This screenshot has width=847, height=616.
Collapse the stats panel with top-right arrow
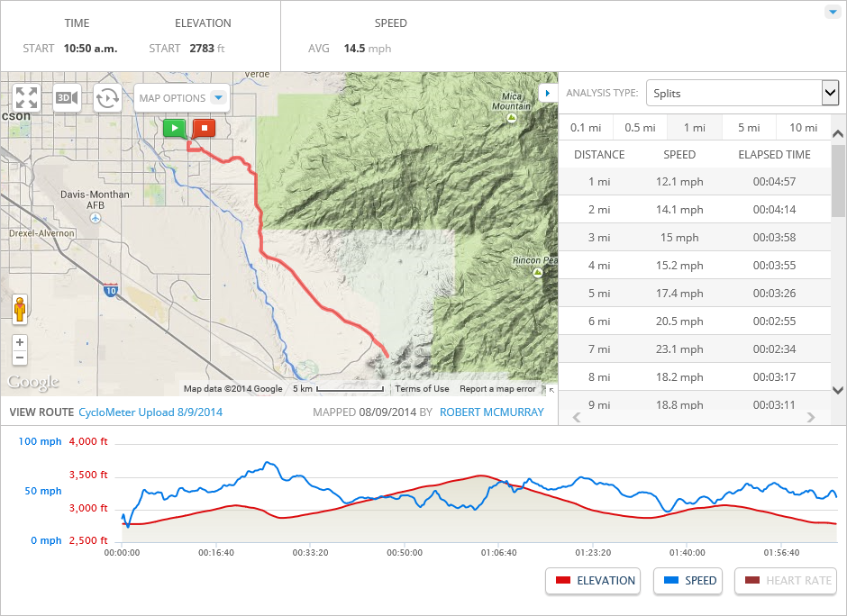pos(832,12)
